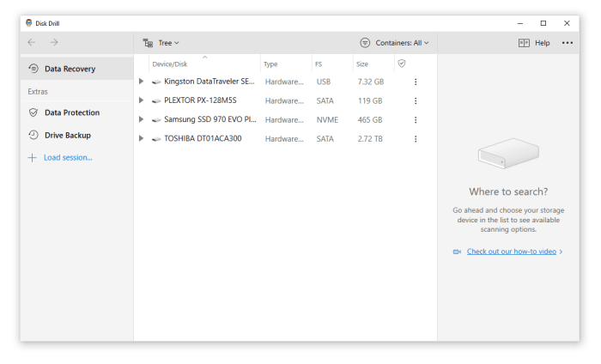This screenshot has height=364, width=601.
Task: Click the forward navigation arrow
Action: (54, 42)
